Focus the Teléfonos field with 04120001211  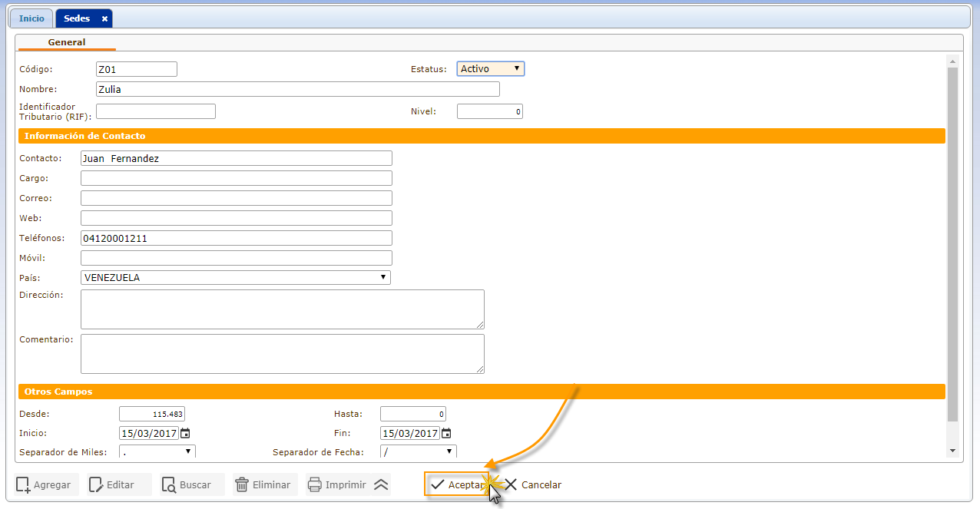(237, 238)
